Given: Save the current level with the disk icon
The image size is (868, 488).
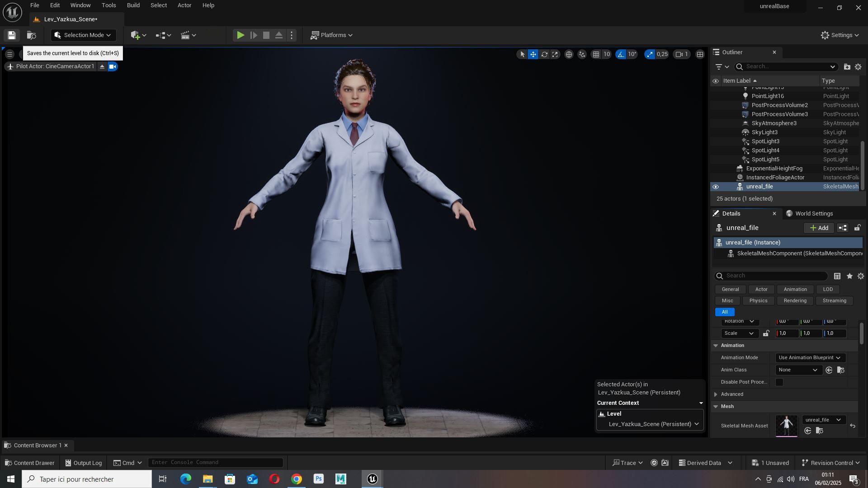Looking at the screenshot, I should 12,35.
